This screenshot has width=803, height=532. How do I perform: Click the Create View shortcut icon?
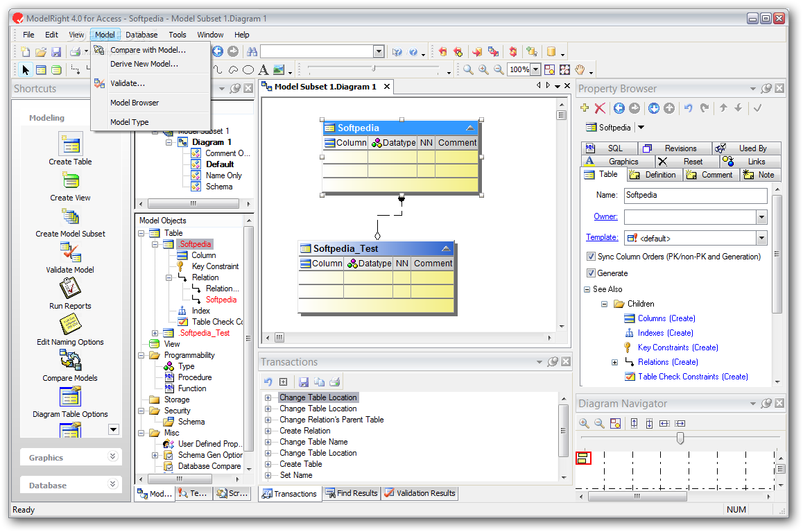point(70,181)
